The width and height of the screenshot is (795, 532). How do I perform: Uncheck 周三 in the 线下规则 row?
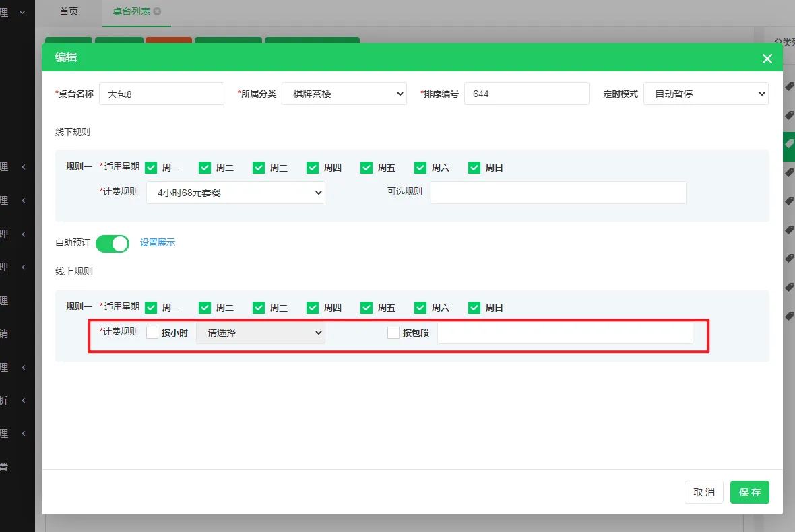[259, 168]
